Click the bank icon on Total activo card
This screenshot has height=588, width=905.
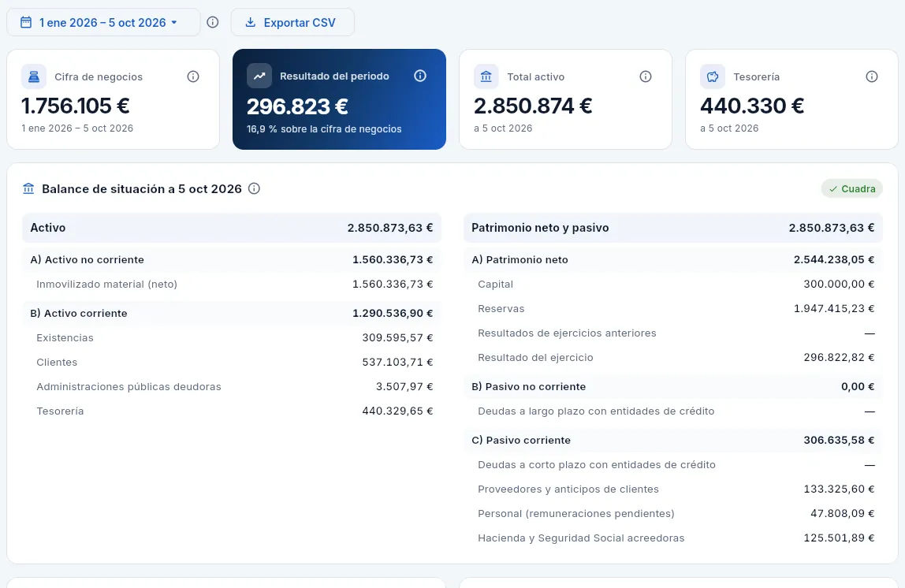tap(486, 76)
